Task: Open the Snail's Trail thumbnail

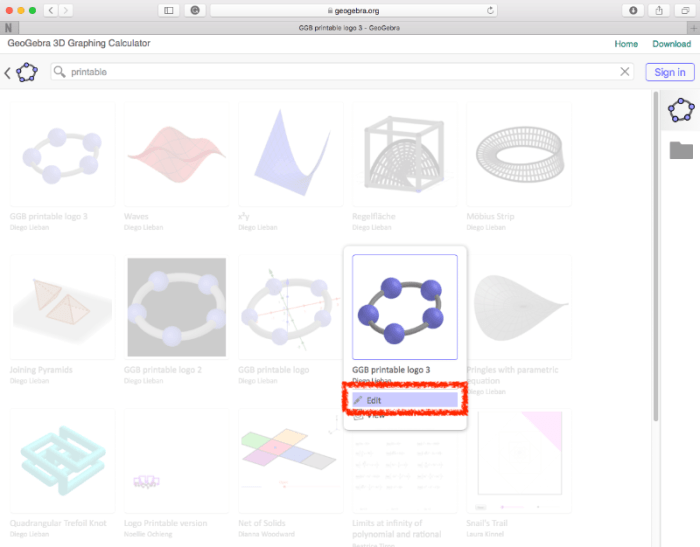Action: pos(519,460)
